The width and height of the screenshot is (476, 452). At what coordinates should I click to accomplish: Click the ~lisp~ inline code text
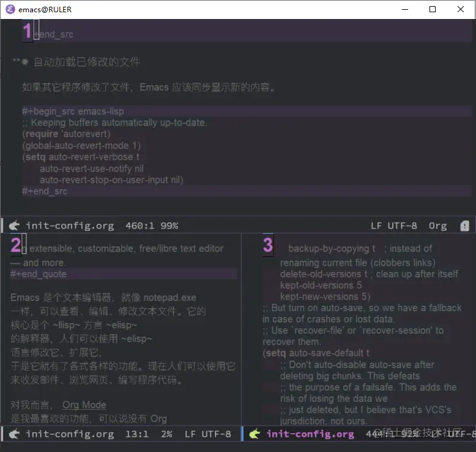66,325
